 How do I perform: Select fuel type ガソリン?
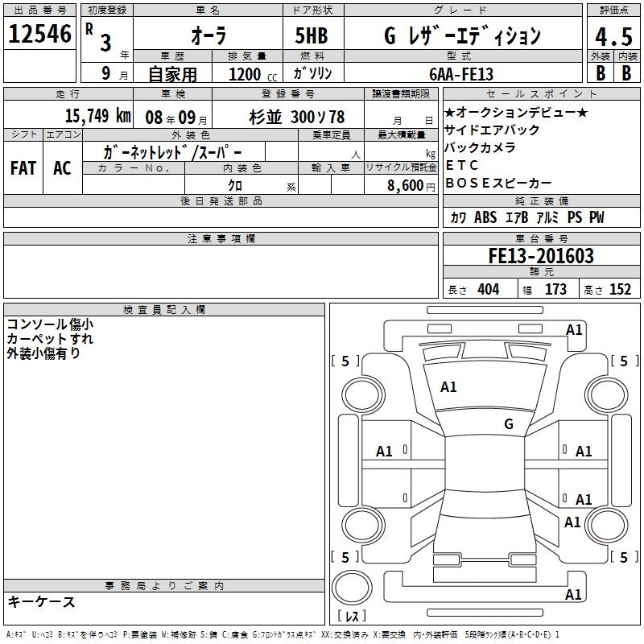tap(312, 73)
